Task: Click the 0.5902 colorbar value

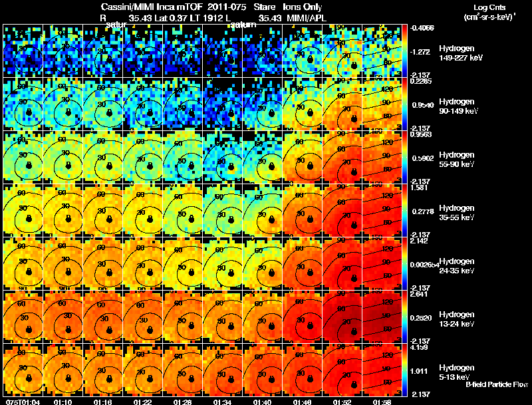Action: click(x=423, y=158)
